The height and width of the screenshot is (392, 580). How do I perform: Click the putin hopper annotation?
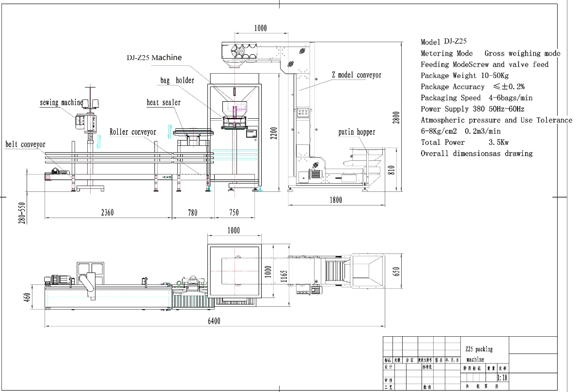[357, 132]
